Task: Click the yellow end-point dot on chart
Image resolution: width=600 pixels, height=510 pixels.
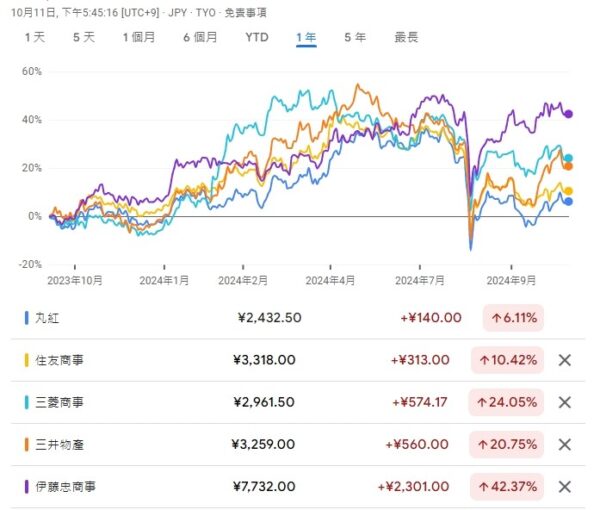Action: coord(569,191)
